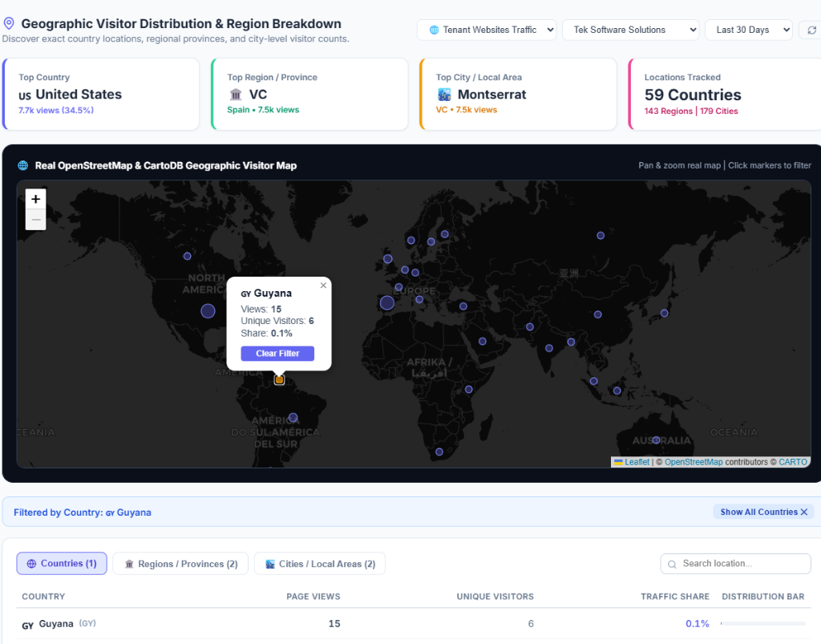Click the refresh icon button
The height and width of the screenshot is (644, 821).
(x=811, y=30)
